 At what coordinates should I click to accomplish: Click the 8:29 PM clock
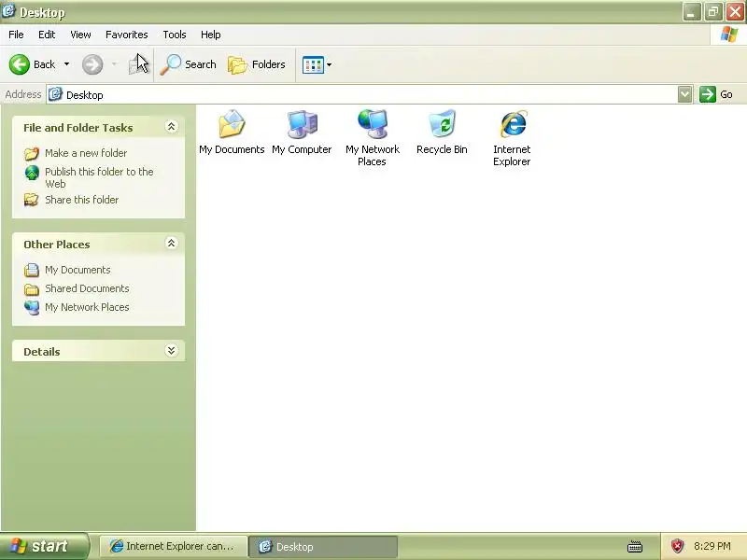click(x=712, y=546)
